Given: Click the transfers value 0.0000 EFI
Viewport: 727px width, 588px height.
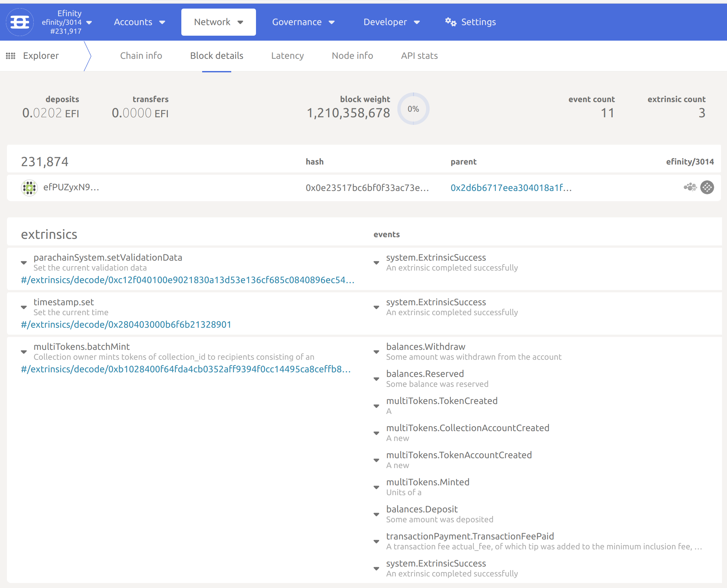Looking at the screenshot, I should point(140,113).
